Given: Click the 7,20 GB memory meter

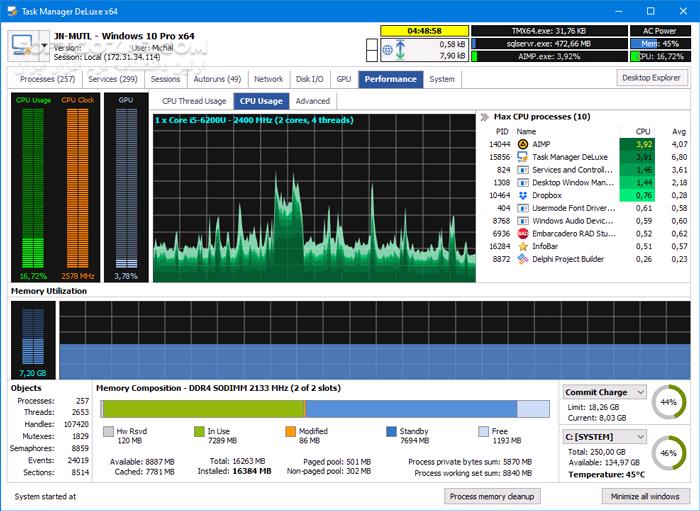Looking at the screenshot, I should (x=33, y=340).
